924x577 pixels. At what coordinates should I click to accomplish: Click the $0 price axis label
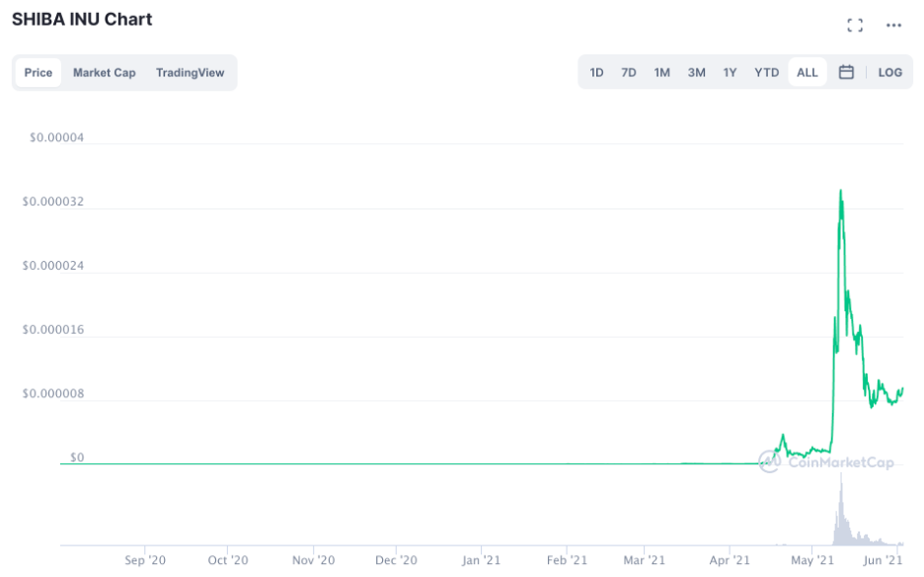pos(77,457)
